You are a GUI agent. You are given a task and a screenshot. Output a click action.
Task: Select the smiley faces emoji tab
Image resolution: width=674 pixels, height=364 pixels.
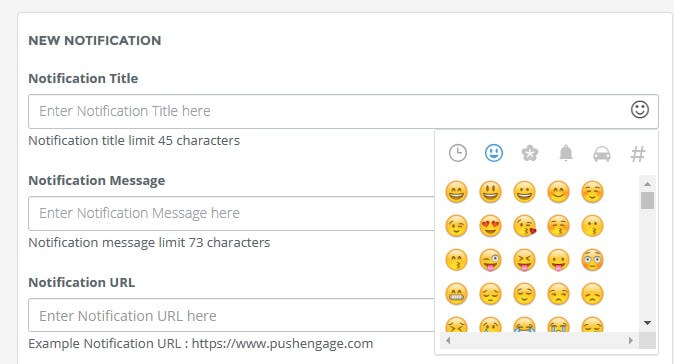point(493,153)
